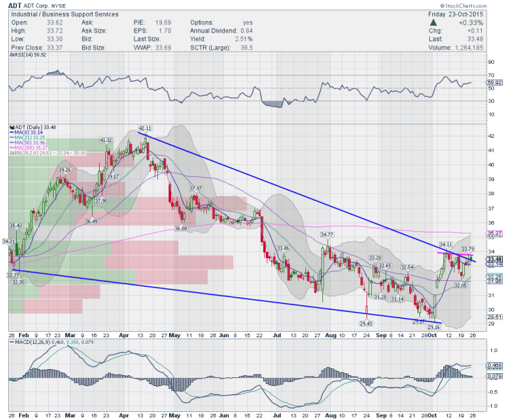Screen dimensions: 509x420
Task: Click the 0.468 MACD tag on right axis
Action: (495, 366)
